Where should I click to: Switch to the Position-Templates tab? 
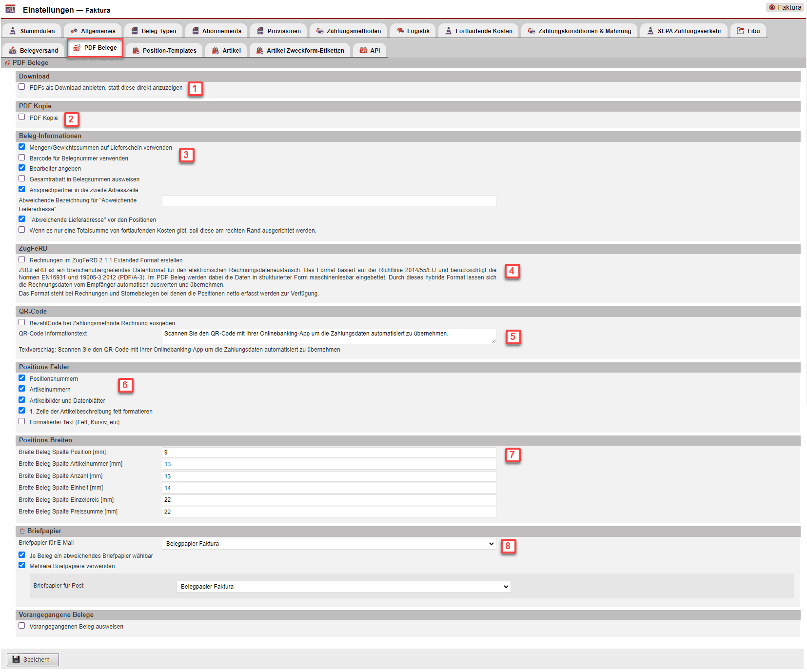[164, 50]
